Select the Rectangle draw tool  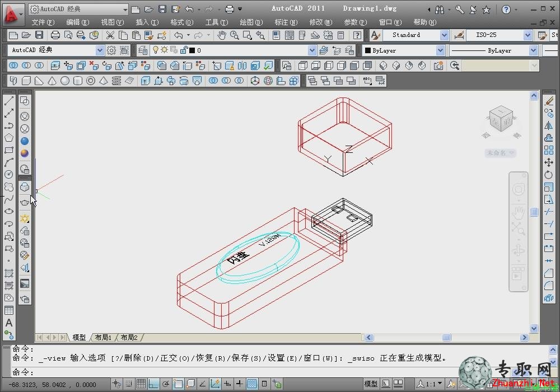click(9, 150)
